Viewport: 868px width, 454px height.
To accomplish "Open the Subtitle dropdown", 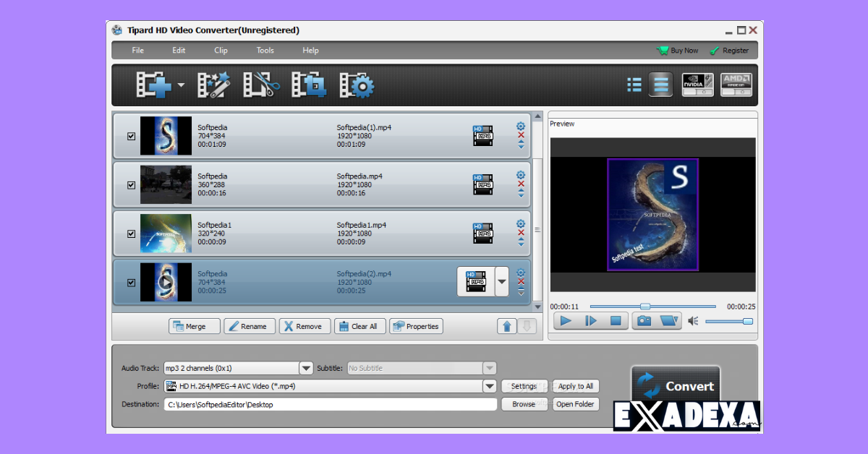I will click(x=490, y=367).
